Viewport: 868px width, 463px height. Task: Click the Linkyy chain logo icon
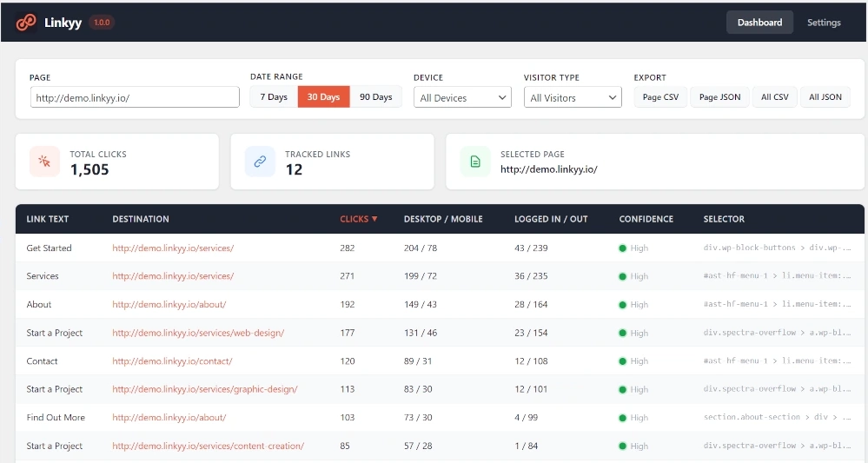pyautogui.click(x=26, y=22)
